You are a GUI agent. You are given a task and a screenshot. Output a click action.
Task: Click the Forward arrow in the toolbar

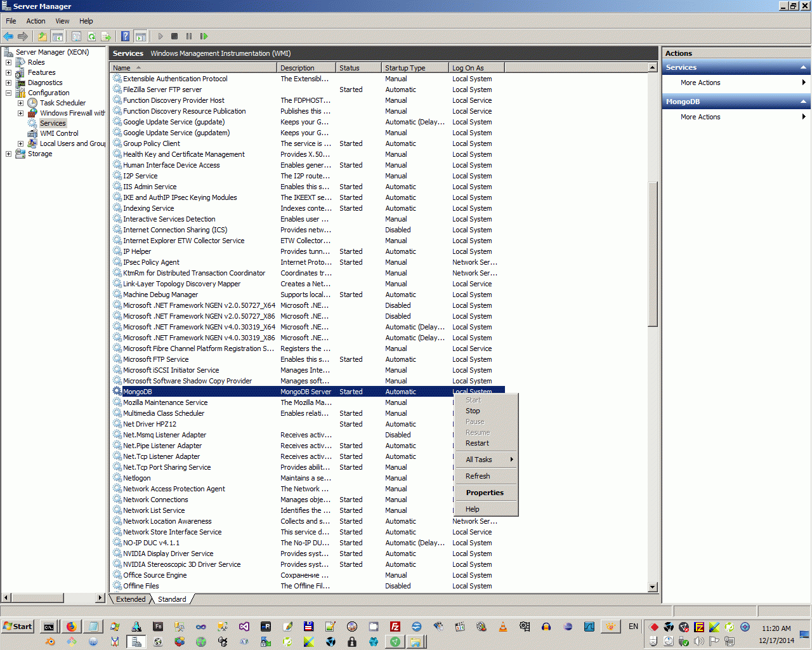(x=23, y=36)
